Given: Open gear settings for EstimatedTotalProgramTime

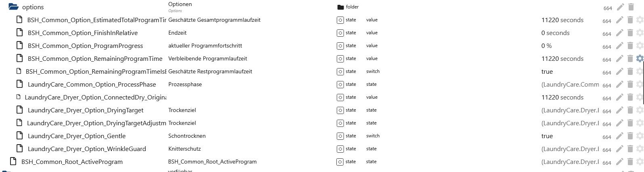Looking at the screenshot, I should [640, 20].
